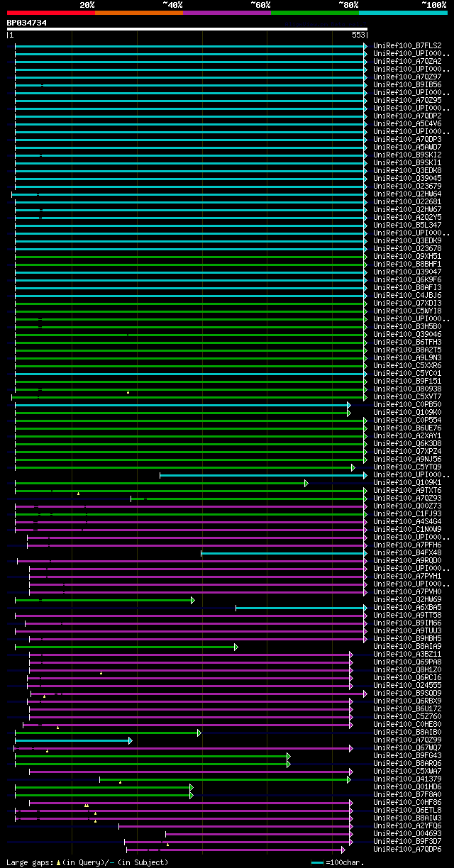Click the purple ~60% legend segment

(227, 12)
